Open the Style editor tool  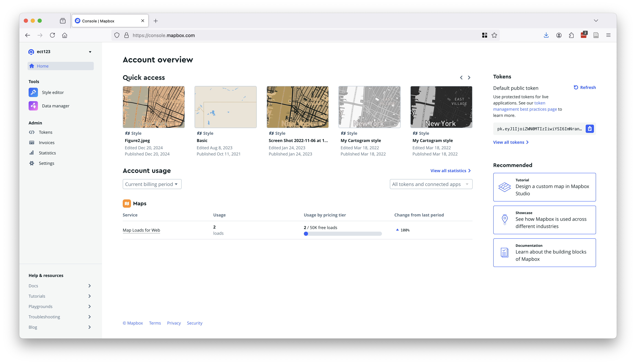[53, 92]
